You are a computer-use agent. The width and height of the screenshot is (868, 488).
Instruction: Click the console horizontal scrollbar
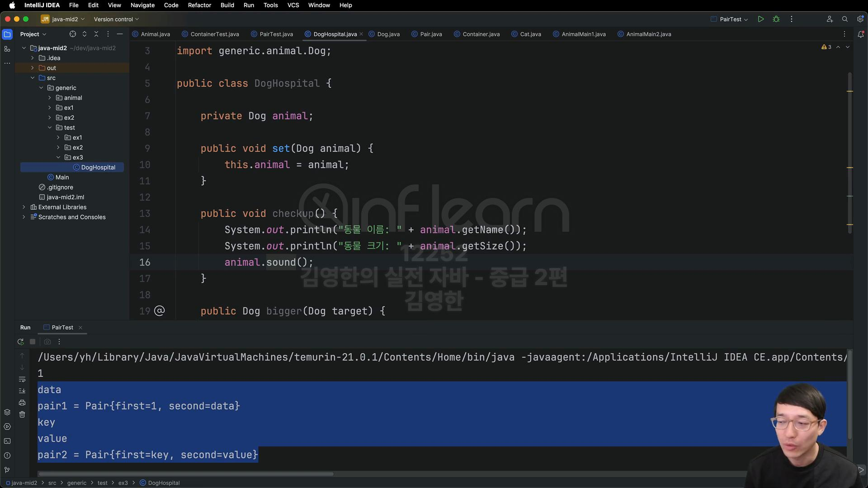[x=185, y=474]
